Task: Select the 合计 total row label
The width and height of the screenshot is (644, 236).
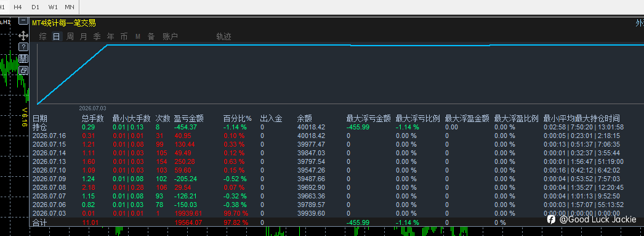Action: coord(40,222)
